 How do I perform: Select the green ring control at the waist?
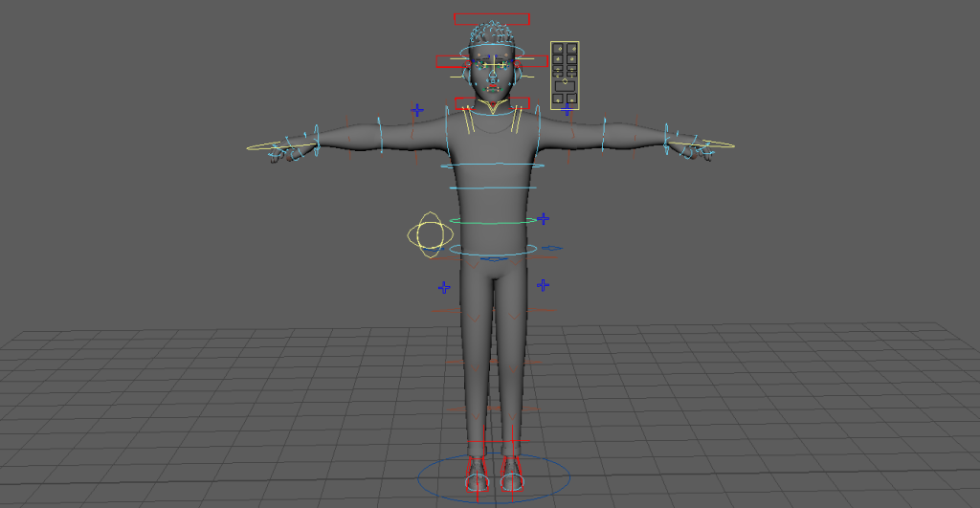click(493, 221)
